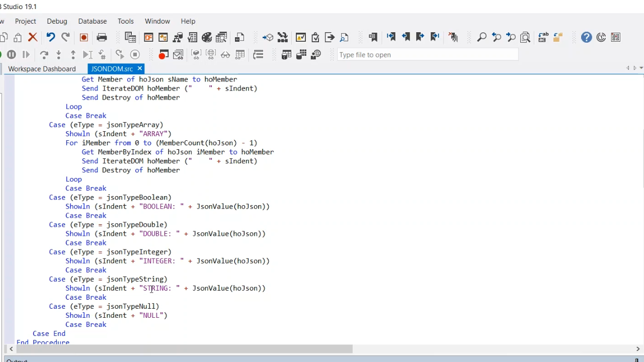The image size is (644, 362).
Task: Open the Database menu
Action: pyautogui.click(x=92, y=21)
